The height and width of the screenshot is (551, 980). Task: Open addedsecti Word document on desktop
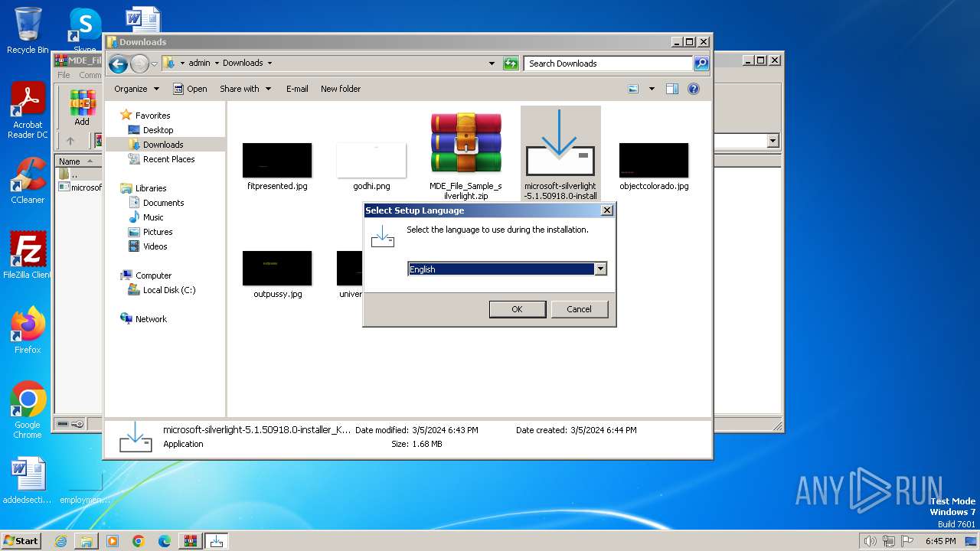coord(28,481)
